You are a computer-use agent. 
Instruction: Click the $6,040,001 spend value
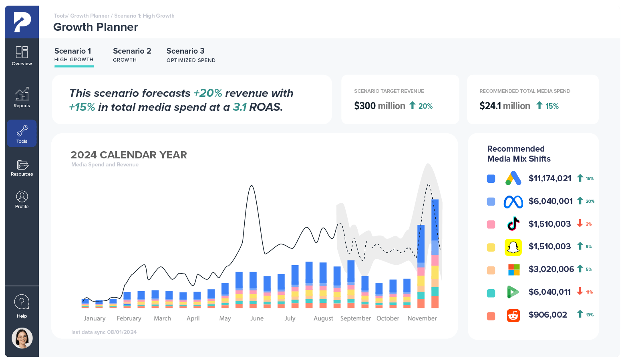point(551,201)
